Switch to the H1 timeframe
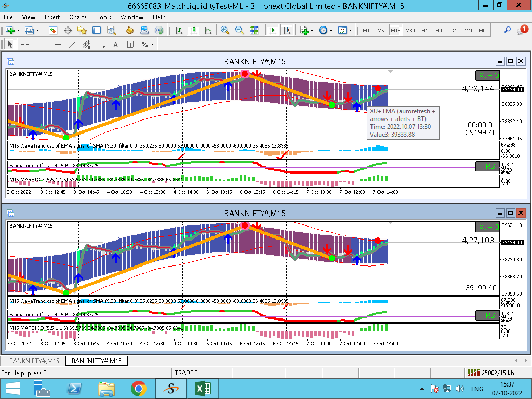The width and height of the screenshot is (532, 399). [425, 30]
